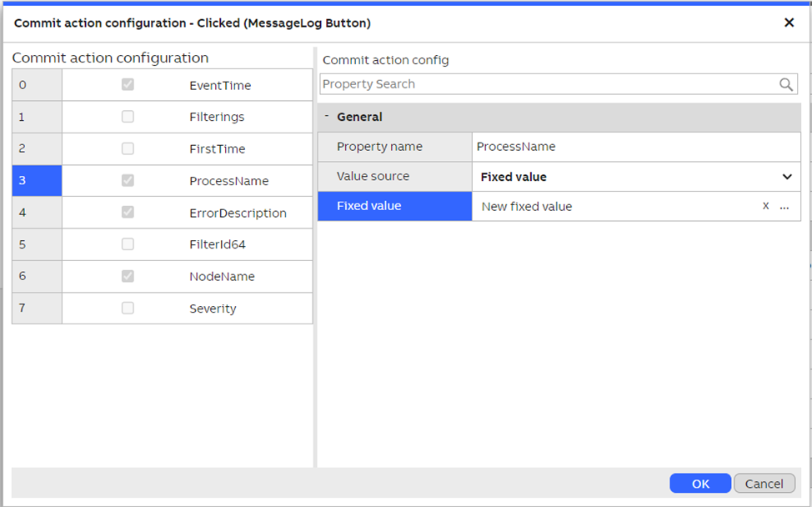Viewport: 812px width, 507px height.
Task: Toggle the NodeName checkbox
Action: pos(128,276)
